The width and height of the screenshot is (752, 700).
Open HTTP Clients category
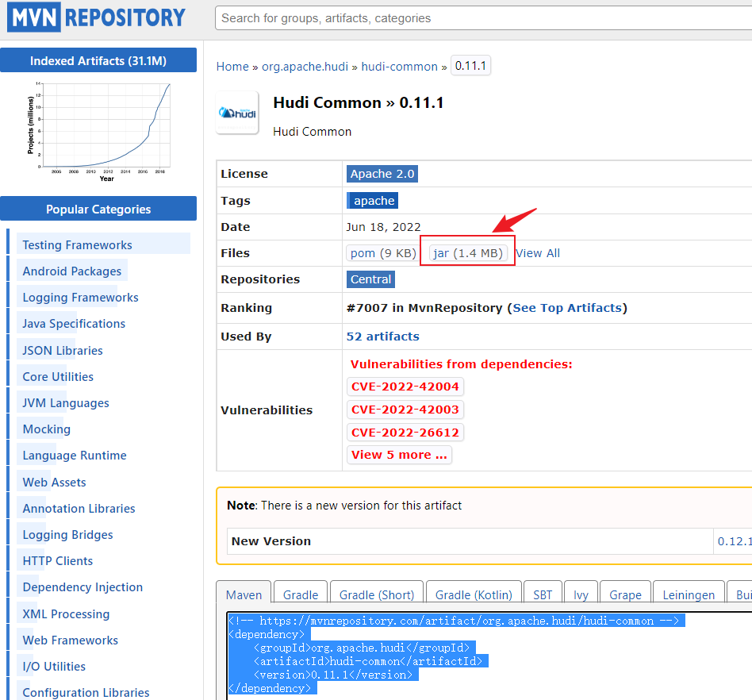click(x=58, y=561)
